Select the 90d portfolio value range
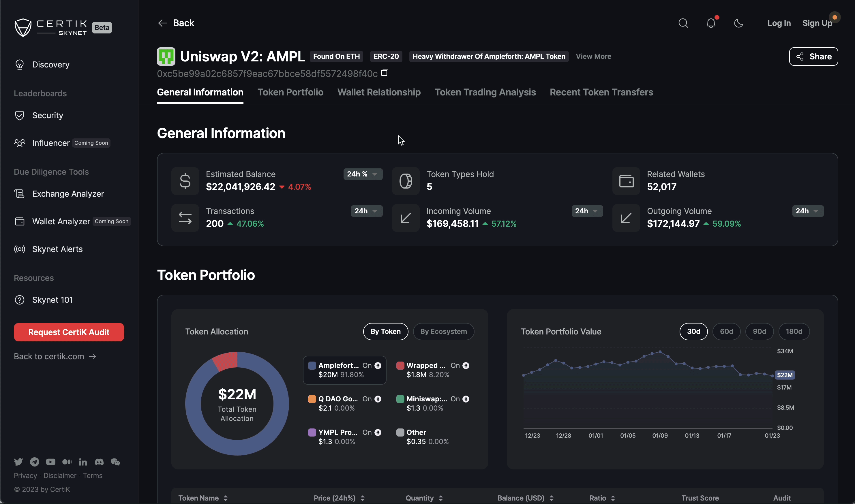The height and width of the screenshot is (504, 855). 760,332
